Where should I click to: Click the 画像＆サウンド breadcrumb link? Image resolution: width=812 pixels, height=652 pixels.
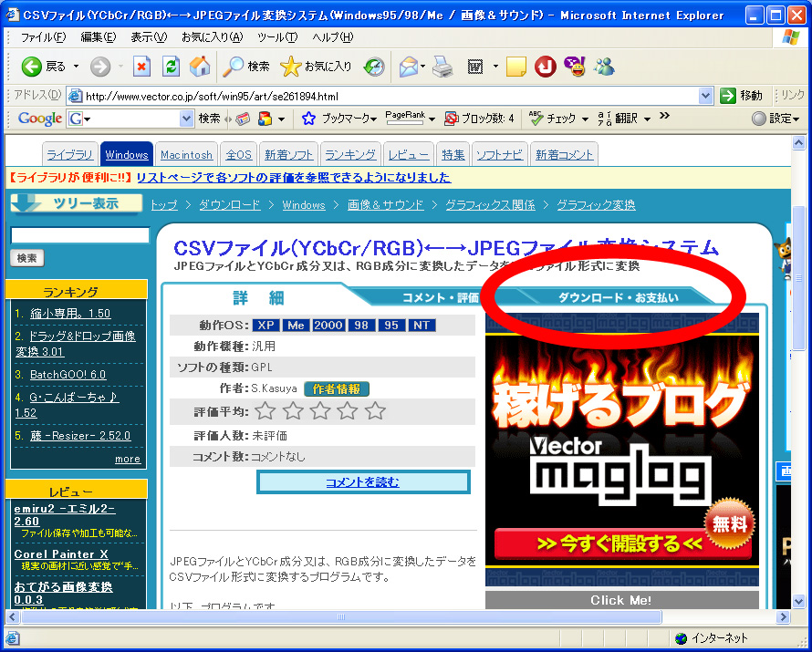(x=386, y=205)
